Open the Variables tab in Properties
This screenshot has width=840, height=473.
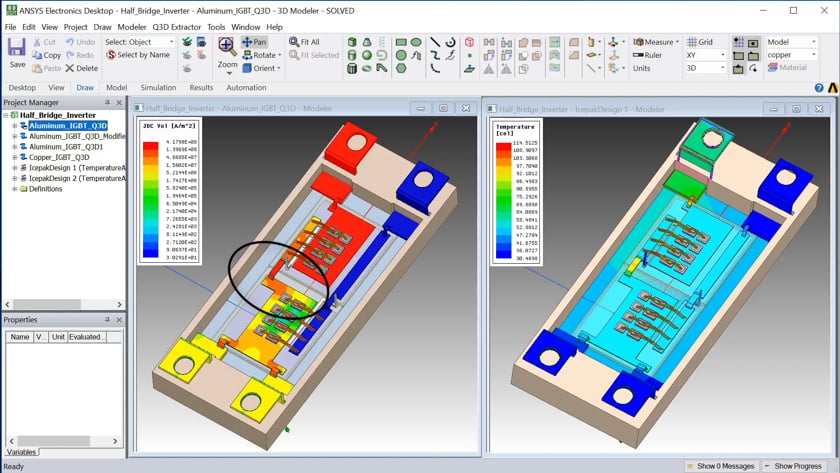coord(21,452)
